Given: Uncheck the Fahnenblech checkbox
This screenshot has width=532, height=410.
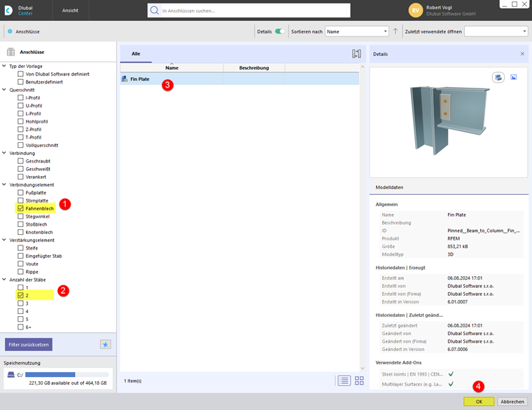Looking at the screenshot, I should pos(20,208).
